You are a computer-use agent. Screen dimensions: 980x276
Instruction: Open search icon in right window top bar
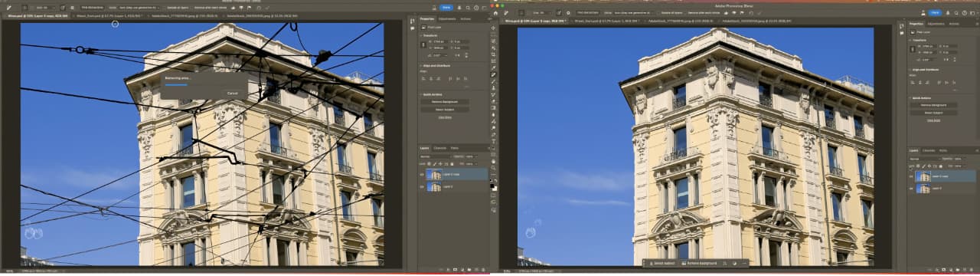point(956,13)
